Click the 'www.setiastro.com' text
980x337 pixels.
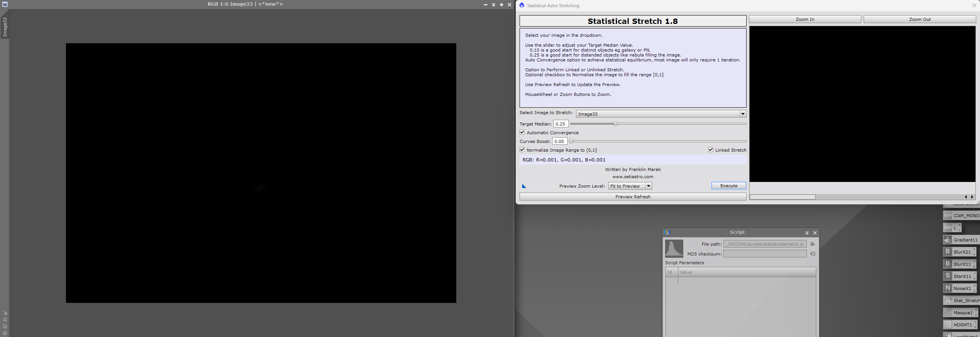click(632, 177)
